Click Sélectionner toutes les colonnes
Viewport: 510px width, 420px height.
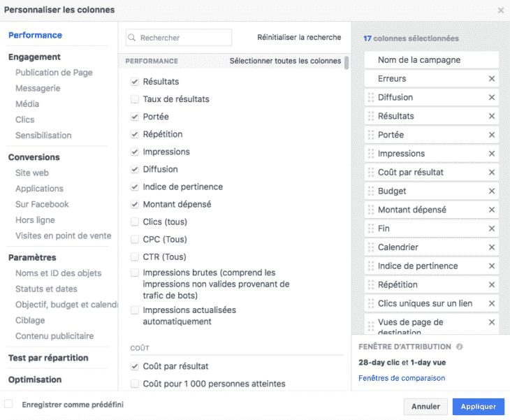click(285, 61)
